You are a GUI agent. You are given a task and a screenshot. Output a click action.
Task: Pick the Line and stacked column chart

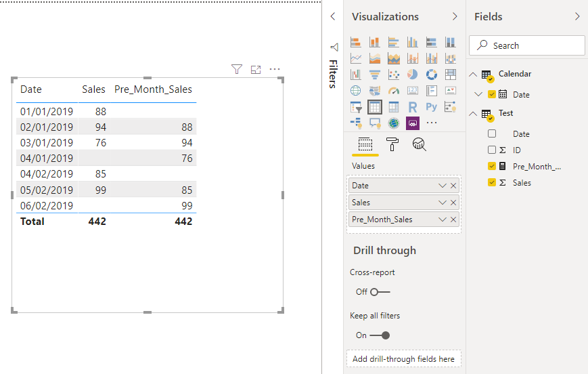[x=413, y=58]
